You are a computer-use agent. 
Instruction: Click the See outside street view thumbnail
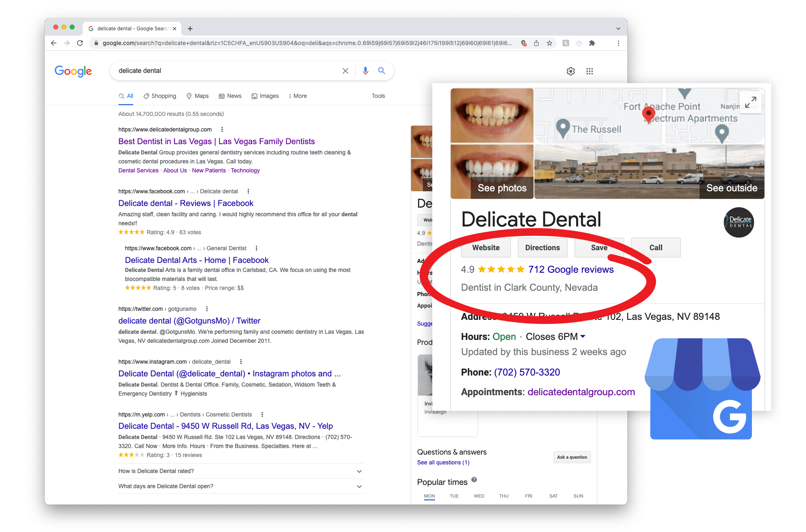tap(649, 172)
